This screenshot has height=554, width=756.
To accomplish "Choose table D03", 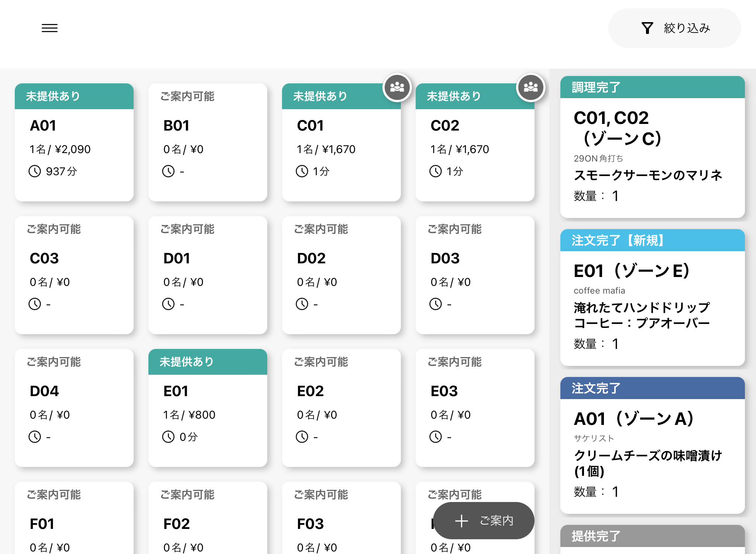I will [475, 275].
